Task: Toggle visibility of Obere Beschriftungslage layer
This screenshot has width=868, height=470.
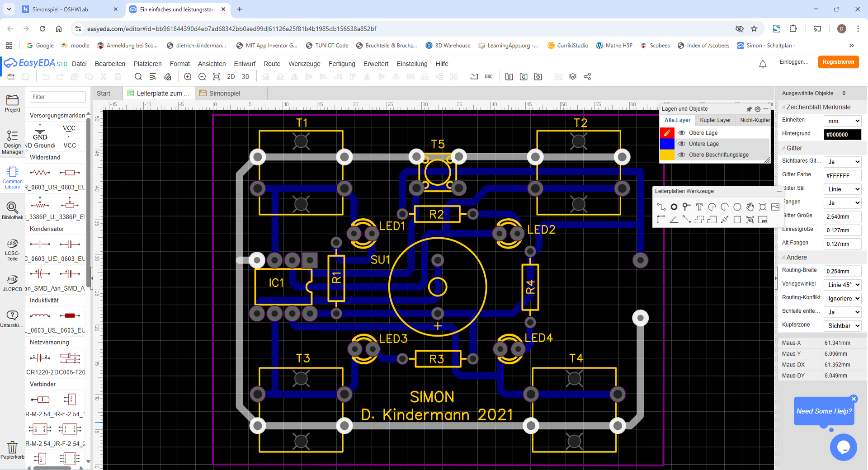Action: click(x=682, y=155)
